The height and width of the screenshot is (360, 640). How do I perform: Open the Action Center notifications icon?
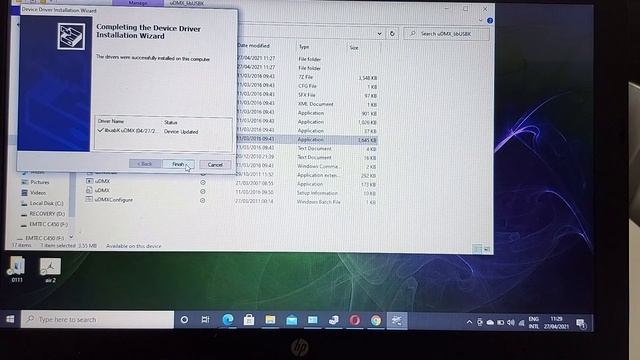tap(581, 324)
